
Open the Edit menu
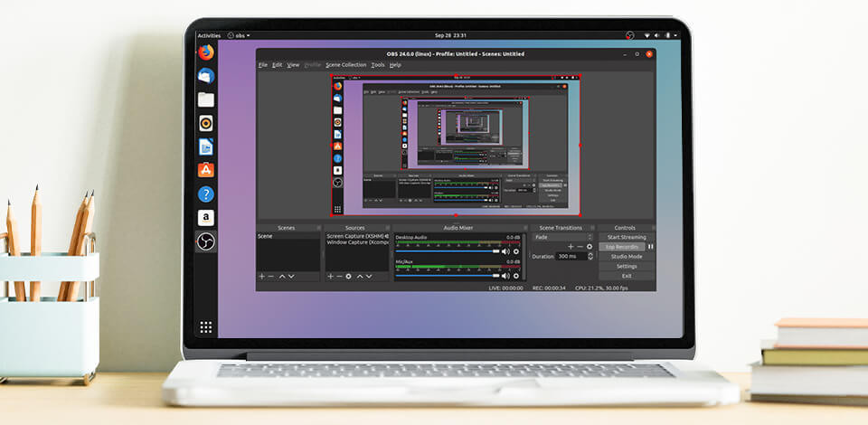coord(278,65)
